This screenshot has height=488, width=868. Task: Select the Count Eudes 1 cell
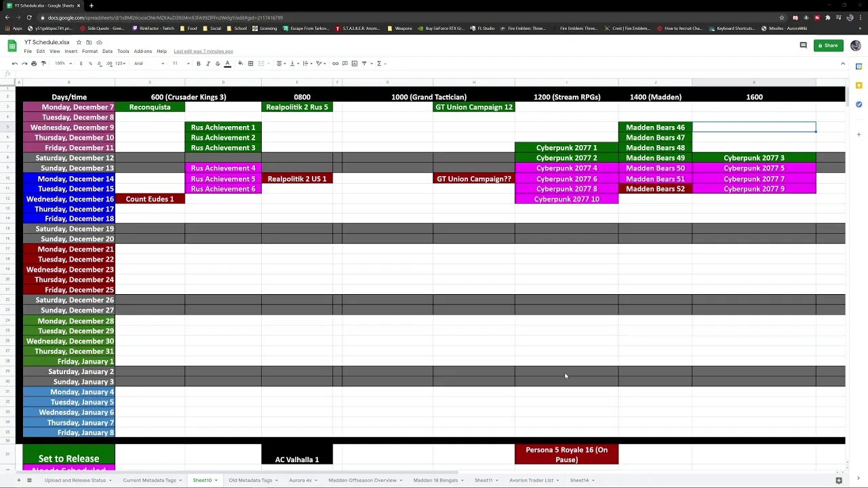point(150,199)
